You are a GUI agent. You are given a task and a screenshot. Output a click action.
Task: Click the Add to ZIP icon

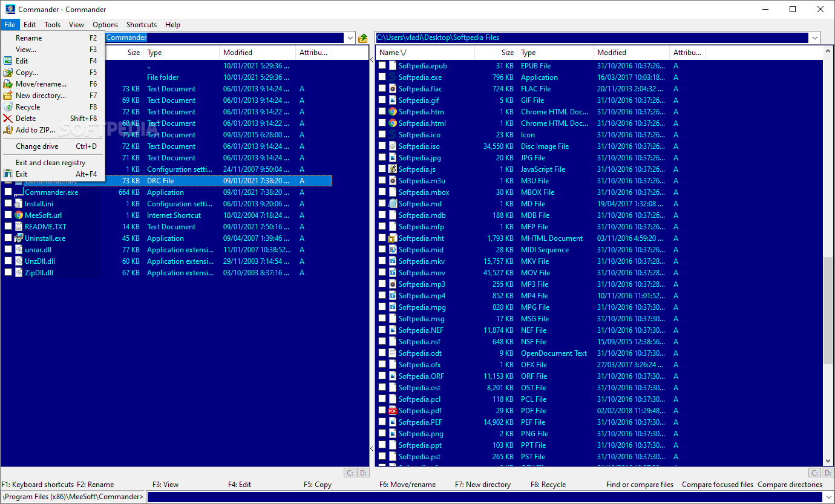pos(8,129)
